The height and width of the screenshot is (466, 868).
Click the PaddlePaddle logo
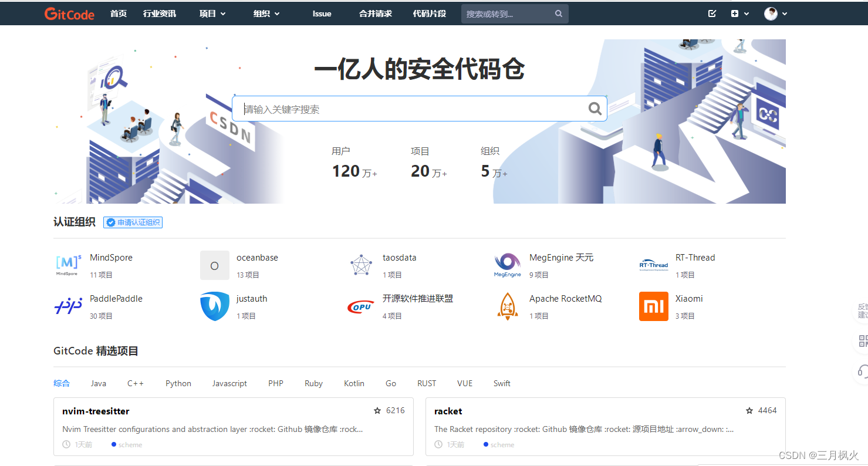click(68, 306)
